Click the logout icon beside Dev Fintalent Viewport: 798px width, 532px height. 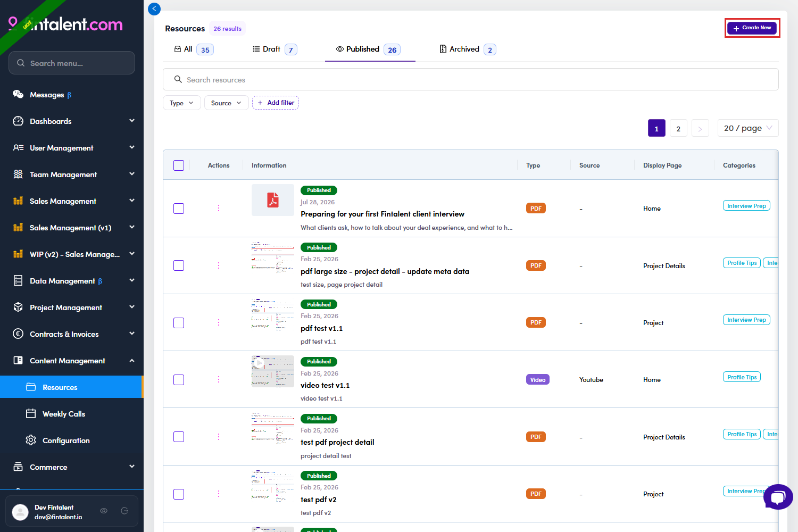(124, 511)
